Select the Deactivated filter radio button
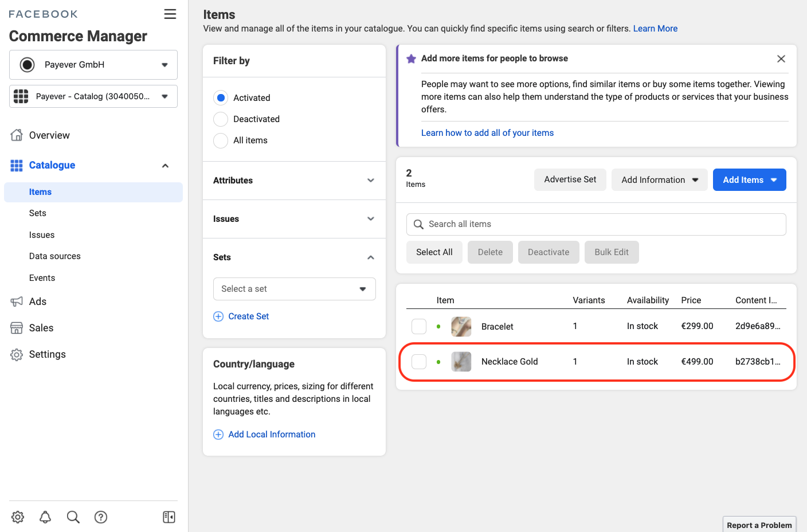 pyautogui.click(x=221, y=119)
